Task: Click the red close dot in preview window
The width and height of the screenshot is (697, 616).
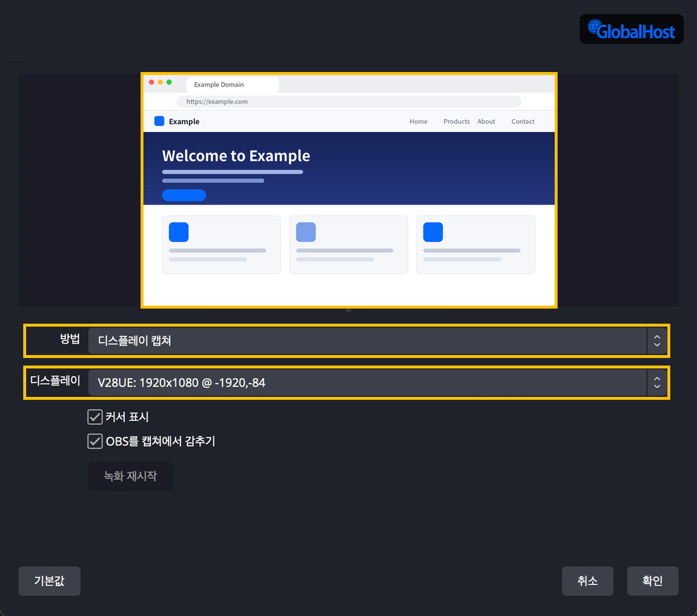Action: (x=152, y=82)
